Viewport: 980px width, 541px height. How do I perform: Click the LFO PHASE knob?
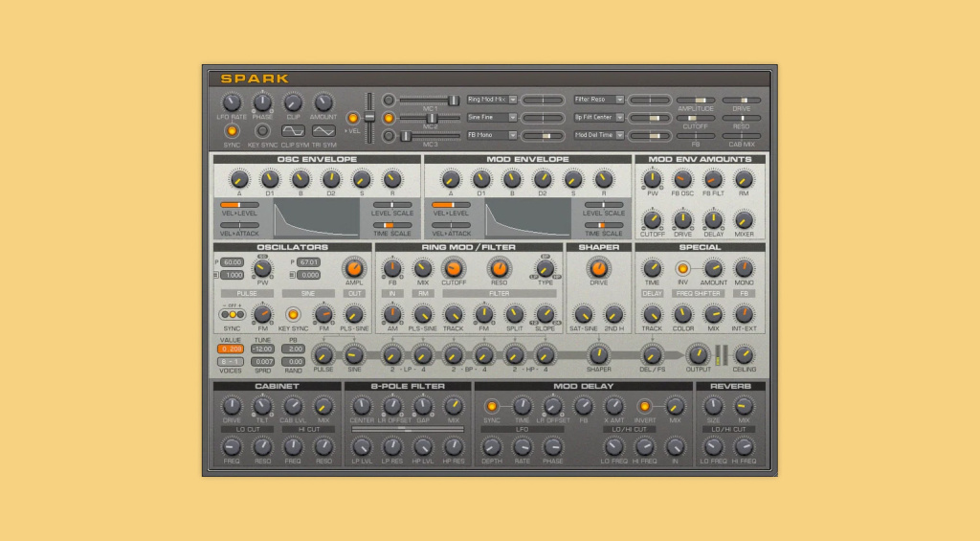click(x=262, y=102)
